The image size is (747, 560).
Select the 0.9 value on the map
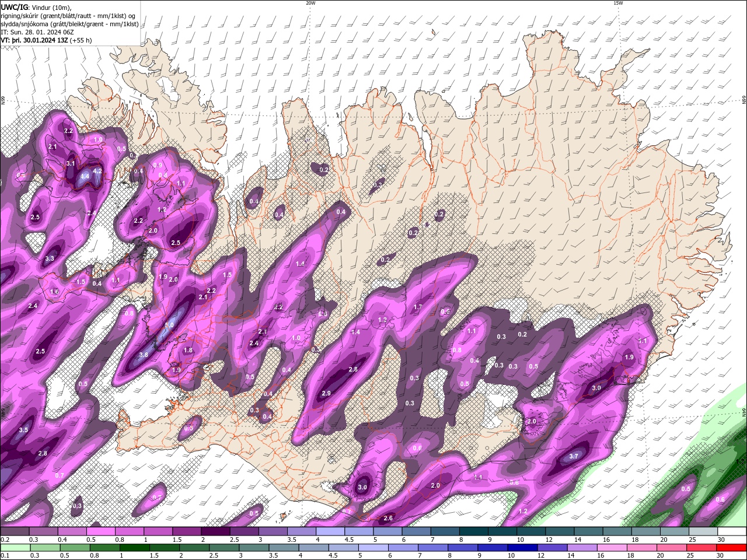click(158, 165)
